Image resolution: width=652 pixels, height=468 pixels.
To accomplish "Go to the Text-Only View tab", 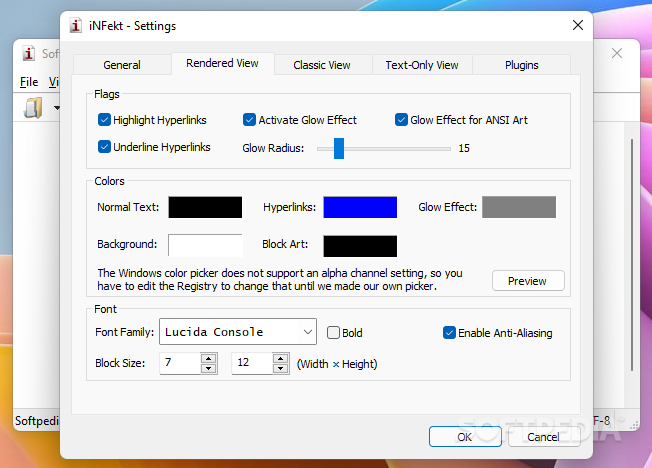I will pos(422,65).
